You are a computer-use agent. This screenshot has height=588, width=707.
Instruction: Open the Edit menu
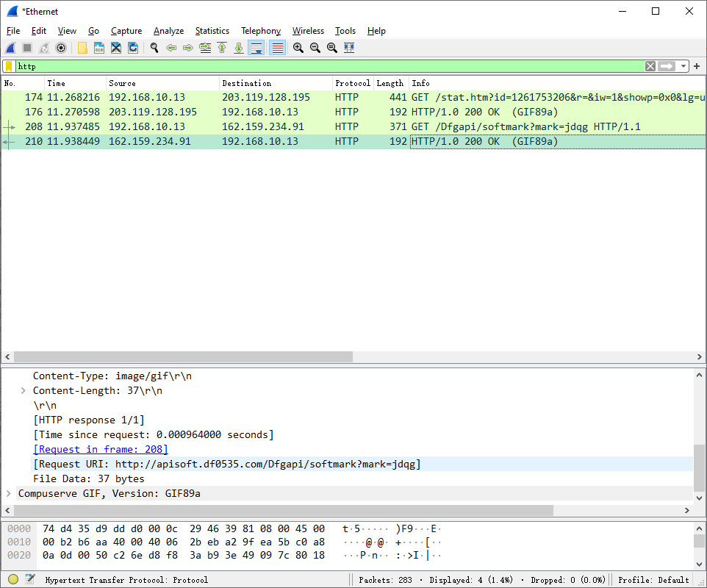click(x=39, y=31)
